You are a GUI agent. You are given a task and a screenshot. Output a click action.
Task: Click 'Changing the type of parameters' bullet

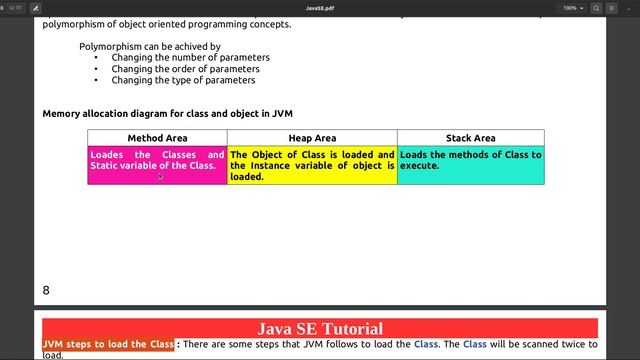[183, 80]
